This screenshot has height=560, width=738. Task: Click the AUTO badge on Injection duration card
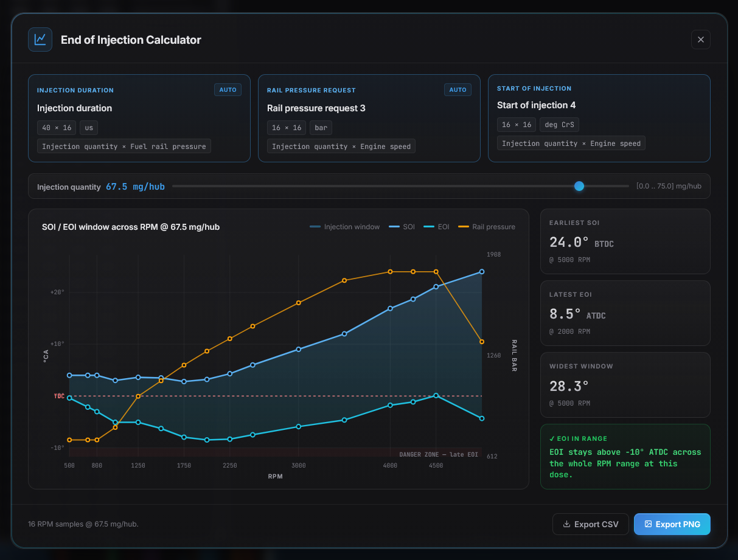[x=228, y=90]
